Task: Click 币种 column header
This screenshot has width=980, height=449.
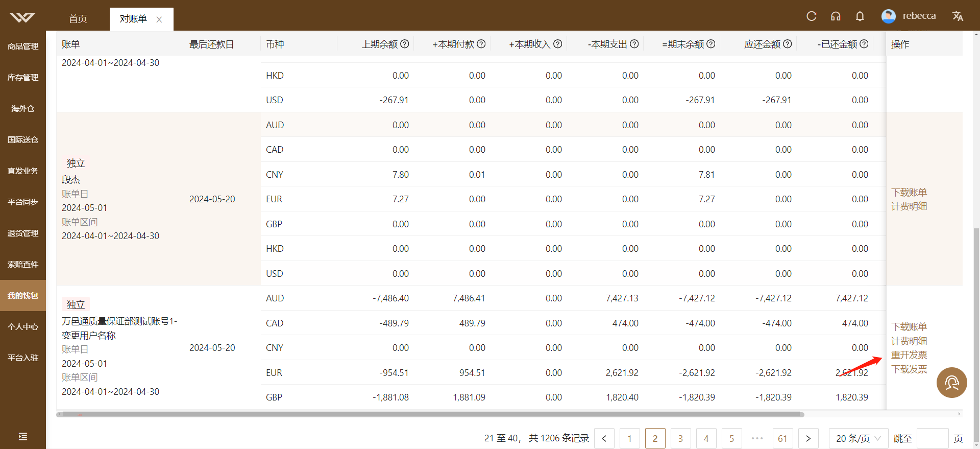Action: click(275, 44)
